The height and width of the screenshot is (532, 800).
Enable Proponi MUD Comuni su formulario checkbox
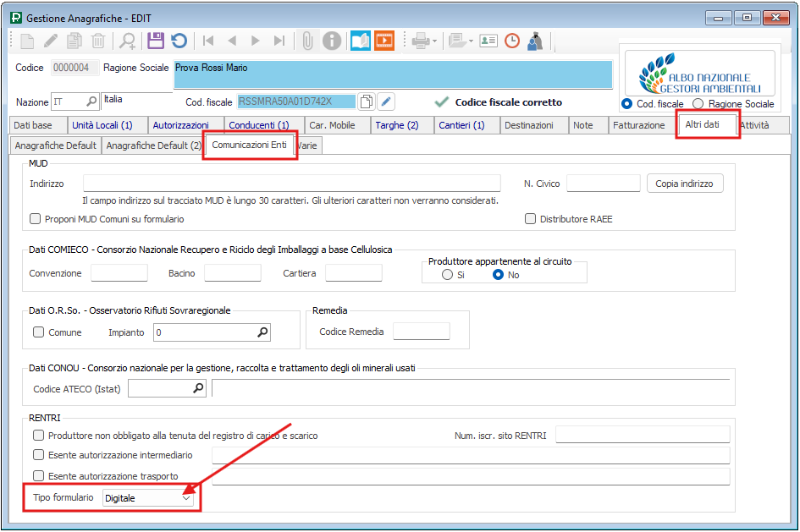(36, 219)
